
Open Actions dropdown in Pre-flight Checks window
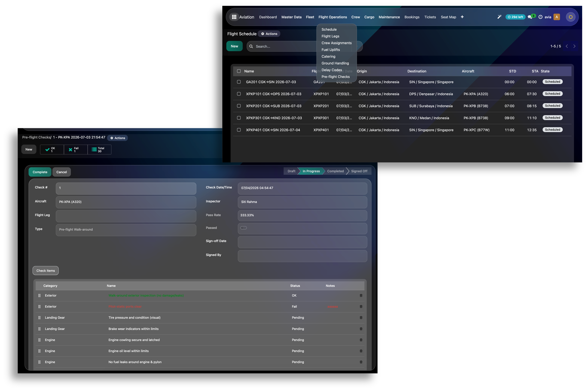click(x=118, y=138)
